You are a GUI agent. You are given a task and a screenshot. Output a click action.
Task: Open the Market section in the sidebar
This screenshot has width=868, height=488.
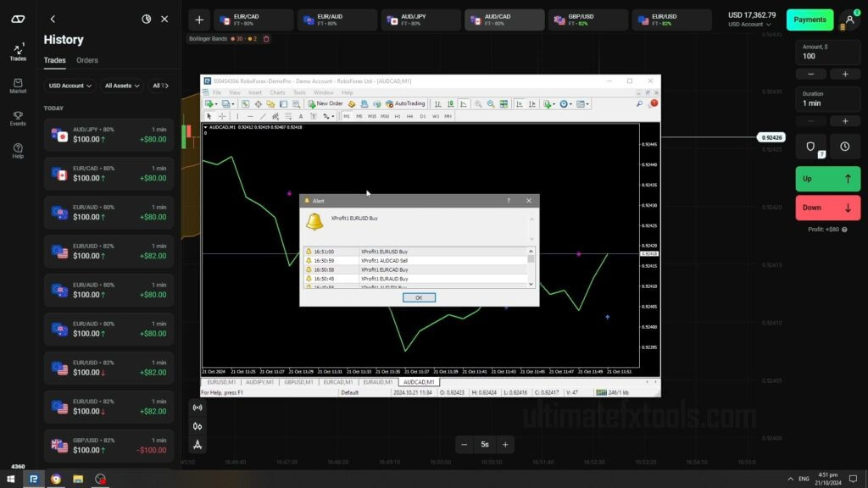tap(17, 87)
